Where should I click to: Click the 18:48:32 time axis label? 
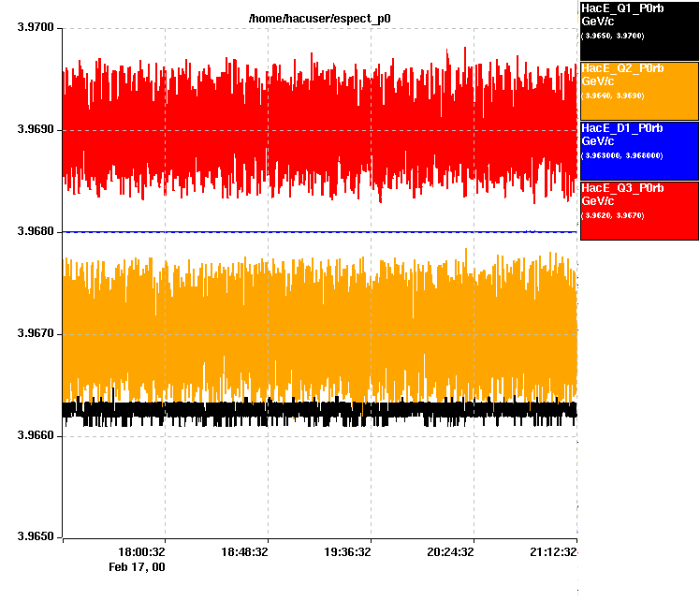point(243,553)
